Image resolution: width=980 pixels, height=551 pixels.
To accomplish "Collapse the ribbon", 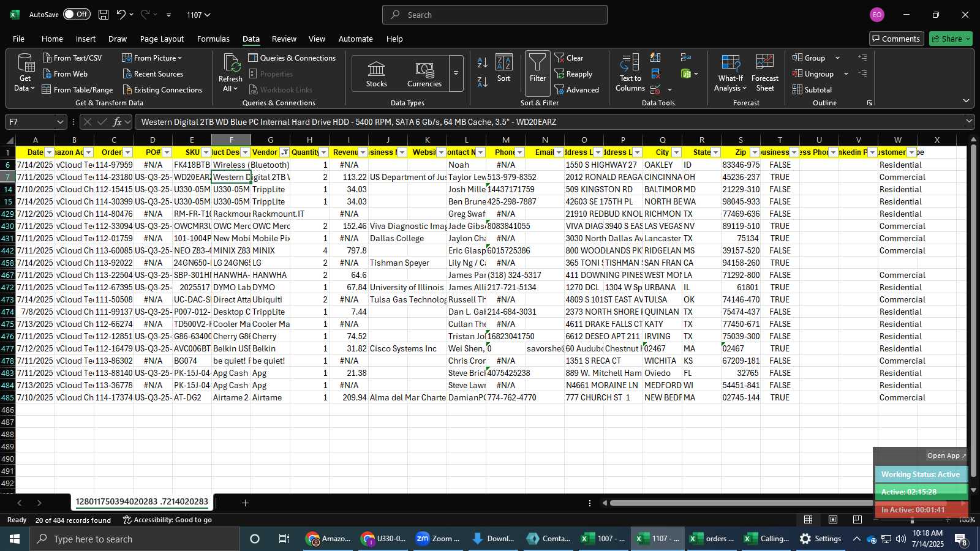I will 966,101.
